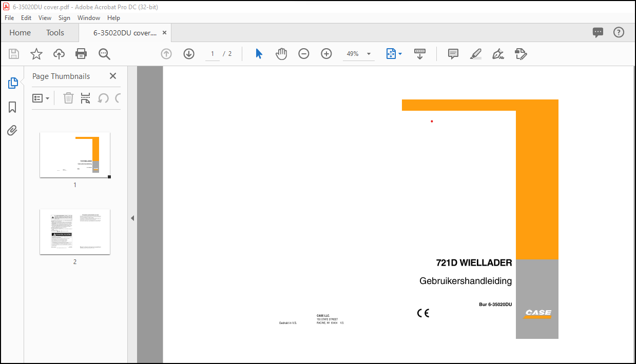Click the current page number field
This screenshot has height=364, width=636.
coord(213,54)
